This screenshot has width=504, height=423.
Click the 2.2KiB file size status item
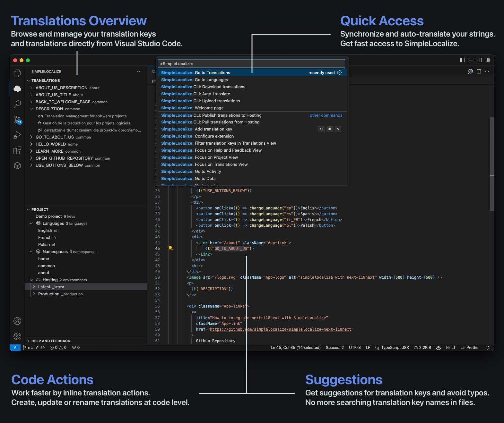click(422, 348)
